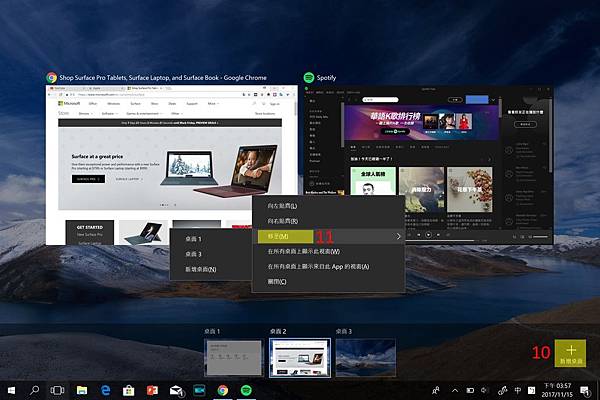Viewport: 600px width, 400px height.
Task: Select show windows from this App (A)
Action: [x=328, y=266]
